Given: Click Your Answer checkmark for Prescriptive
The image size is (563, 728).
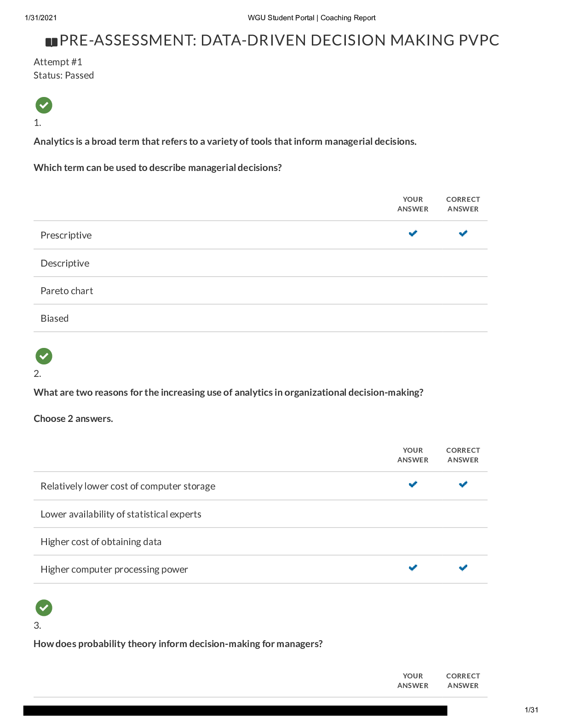Looking at the screenshot, I should [413, 233].
